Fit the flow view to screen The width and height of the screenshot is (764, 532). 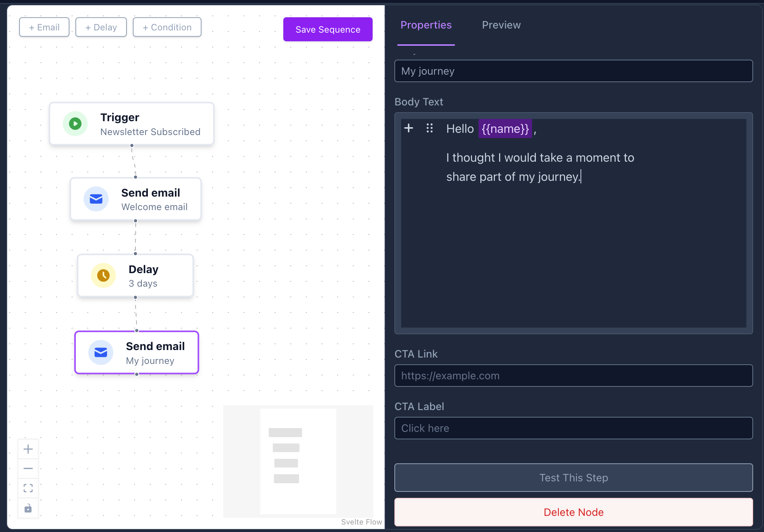click(x=28, y=488)
